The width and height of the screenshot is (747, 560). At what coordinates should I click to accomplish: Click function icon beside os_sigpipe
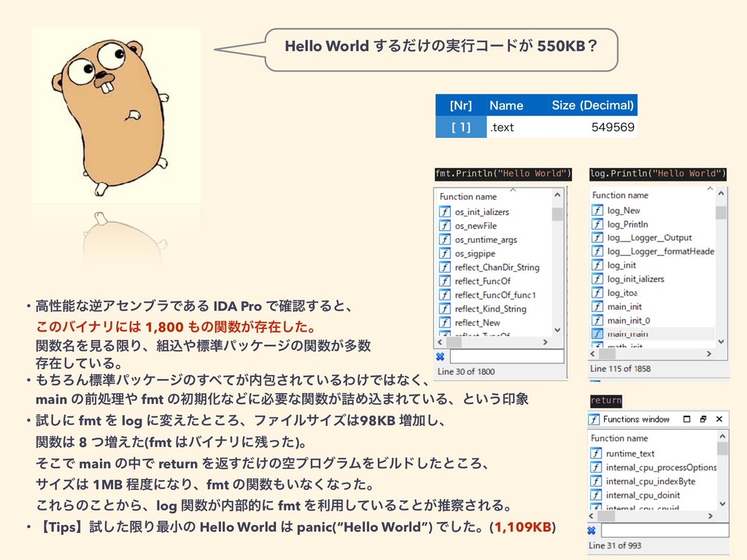[x=444, y=253]
